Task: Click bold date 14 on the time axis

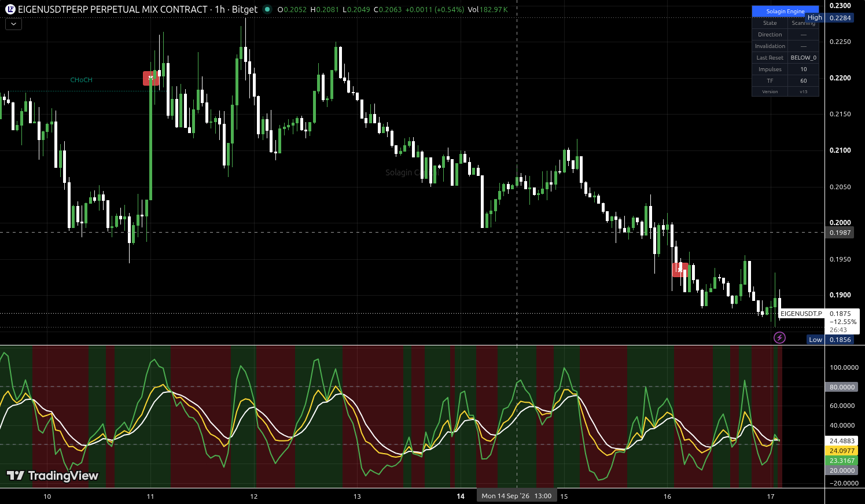Action: point(461,496)
